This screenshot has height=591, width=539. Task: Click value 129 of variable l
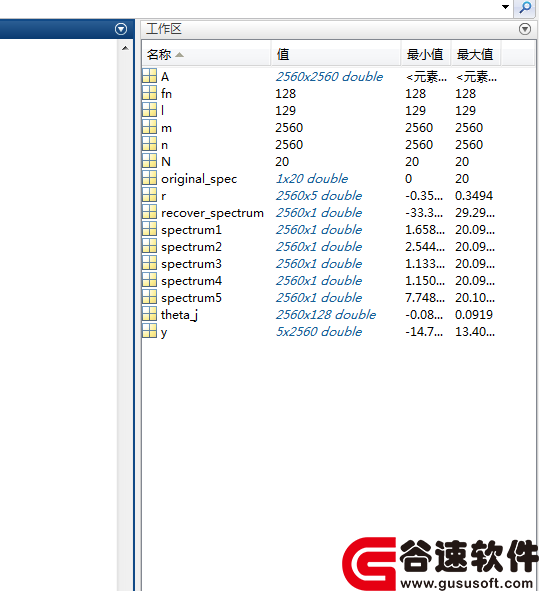tap(285, 111)
